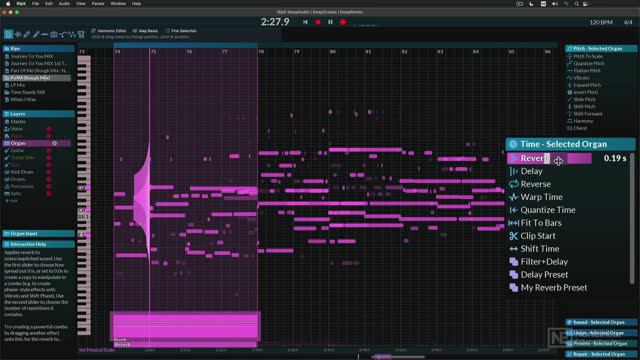Toggle the Piano layer red mute indicator
This screenshot has width=640, height=360.
(49, 136)
